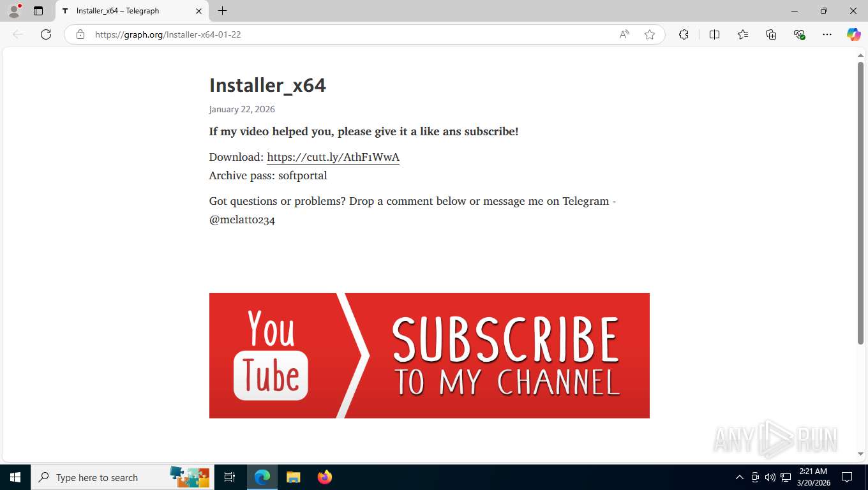Open the Extensions puzzle icon

[x=684, y=34]
